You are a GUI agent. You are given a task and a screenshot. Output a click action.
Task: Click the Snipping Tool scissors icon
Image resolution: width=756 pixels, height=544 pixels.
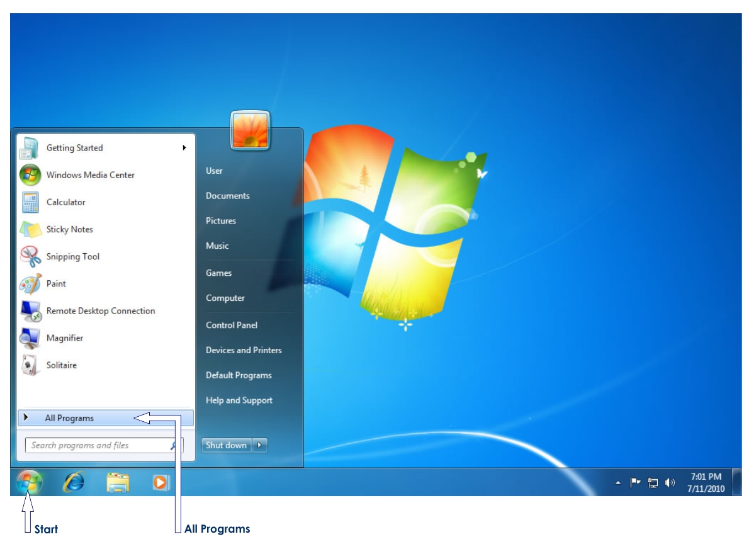click(30, 256)
